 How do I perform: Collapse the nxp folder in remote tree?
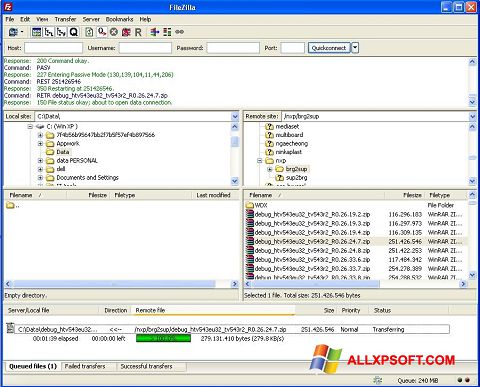click(260, 161)
